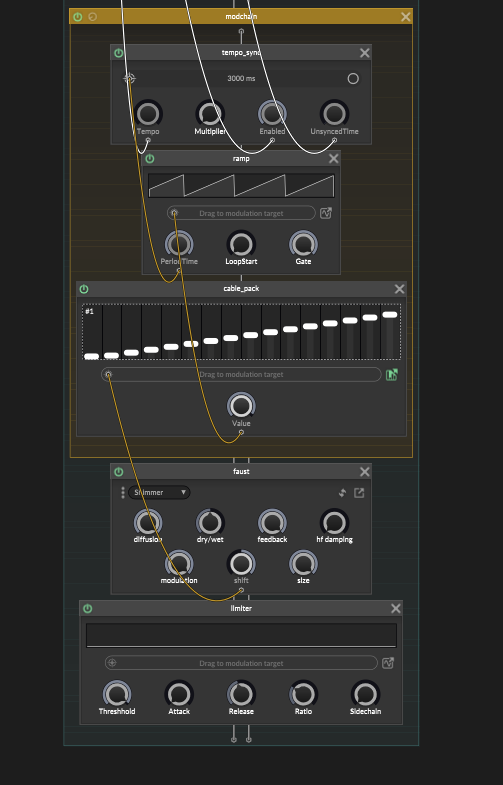
Task: Click the limiter's Drag to modulation target bar
Action: (241, 663)
